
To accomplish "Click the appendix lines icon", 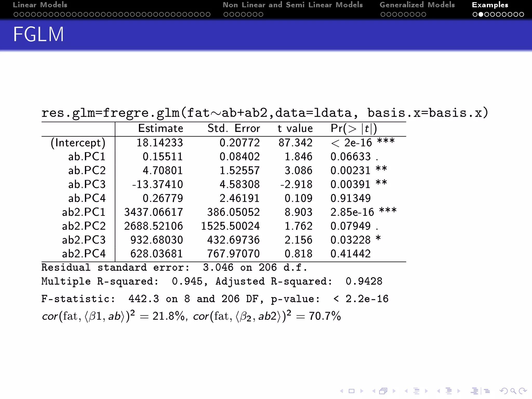I will click(487, 391).
